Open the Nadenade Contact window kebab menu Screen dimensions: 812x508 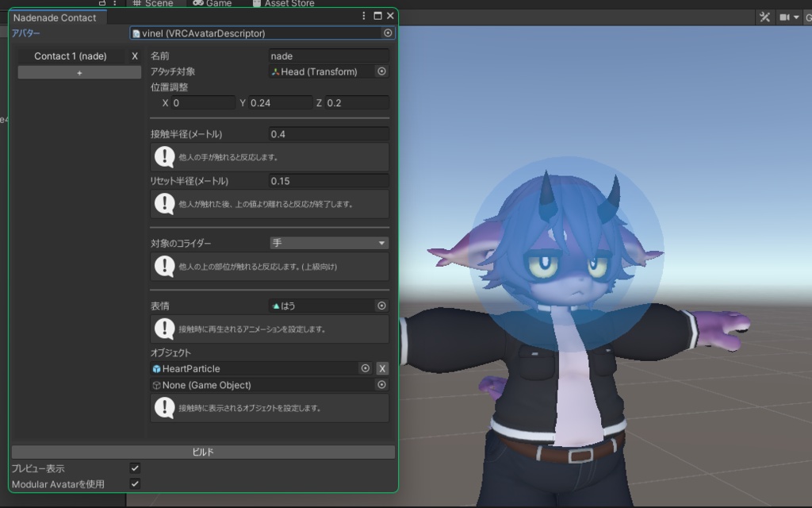point(363,16)
